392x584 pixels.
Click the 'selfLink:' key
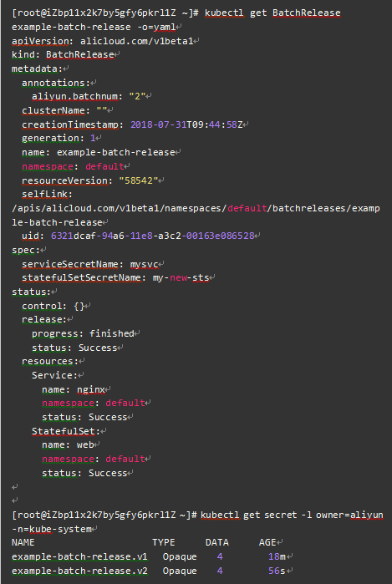coord(47,194)
